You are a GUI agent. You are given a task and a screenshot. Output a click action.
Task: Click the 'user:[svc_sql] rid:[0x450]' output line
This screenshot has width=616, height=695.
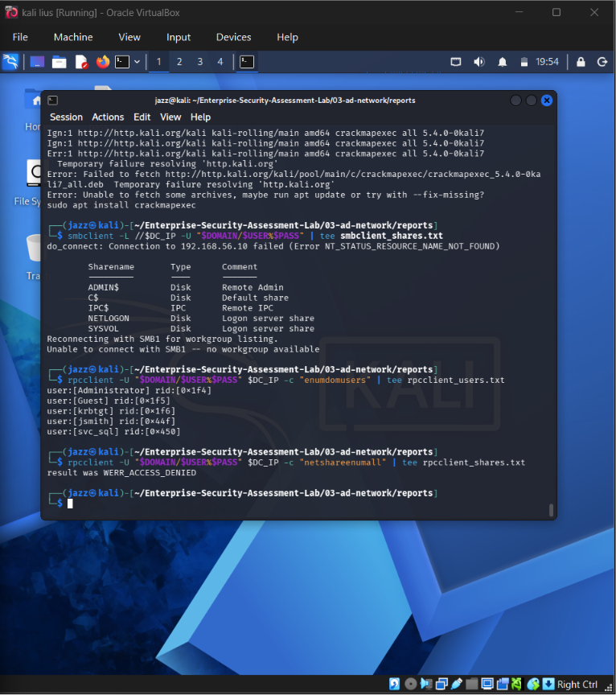tap(113, 432)
